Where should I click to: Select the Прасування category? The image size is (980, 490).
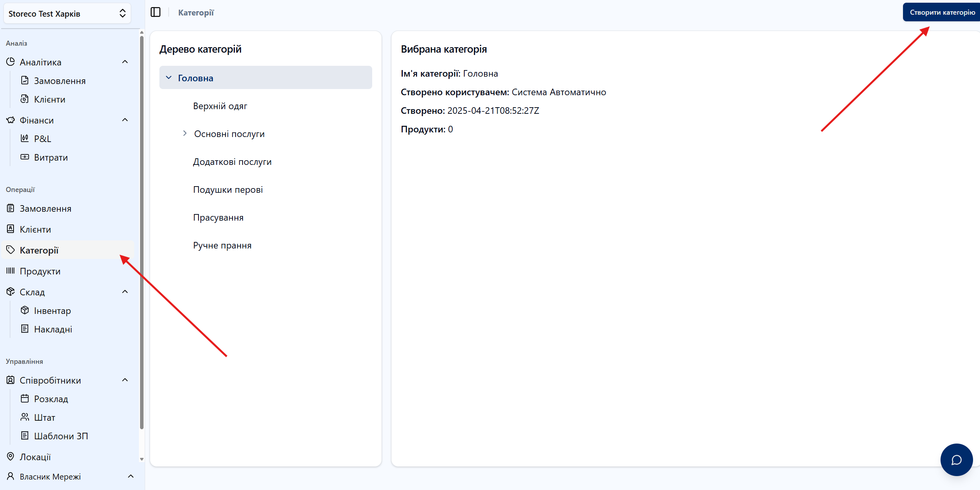pos(218,218)
